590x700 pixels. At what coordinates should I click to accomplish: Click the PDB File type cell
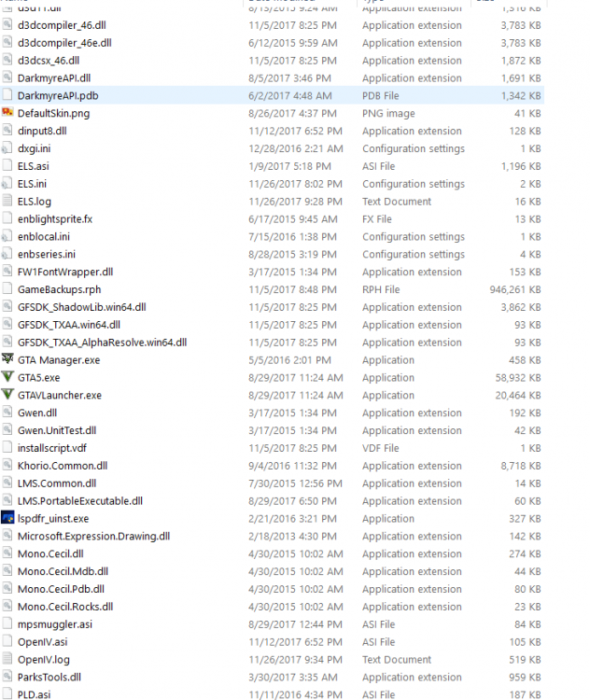pyautogui.click(x=381, y=95)
